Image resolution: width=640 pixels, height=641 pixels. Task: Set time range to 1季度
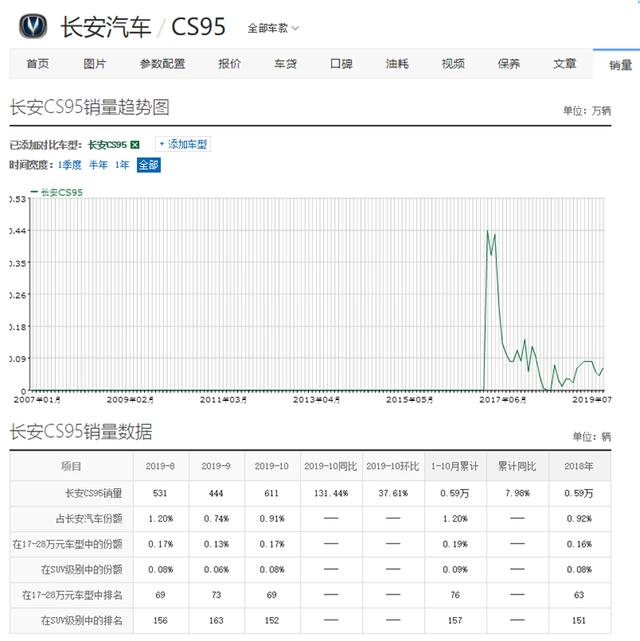(x=69, y=165)
